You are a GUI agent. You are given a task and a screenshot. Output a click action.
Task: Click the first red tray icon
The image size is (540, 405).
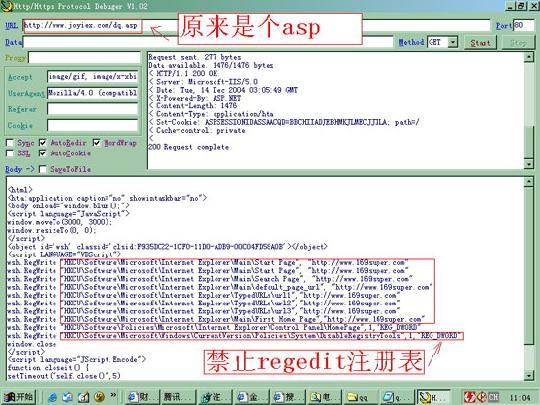(469, 397)
